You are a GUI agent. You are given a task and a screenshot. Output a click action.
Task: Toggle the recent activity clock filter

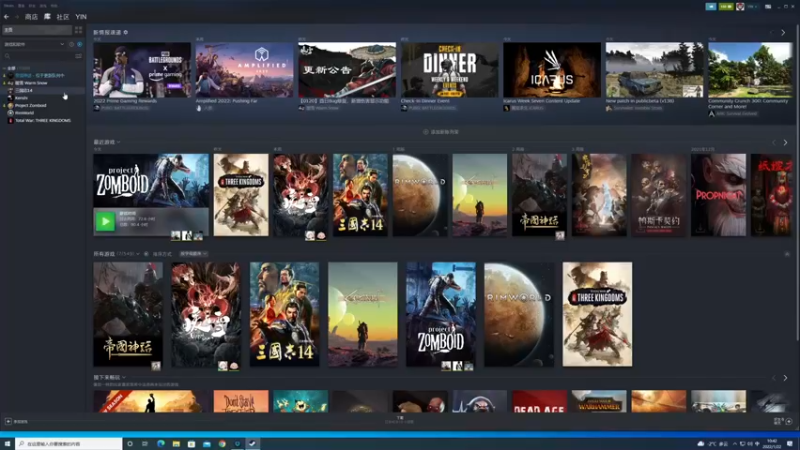(71, 44)
